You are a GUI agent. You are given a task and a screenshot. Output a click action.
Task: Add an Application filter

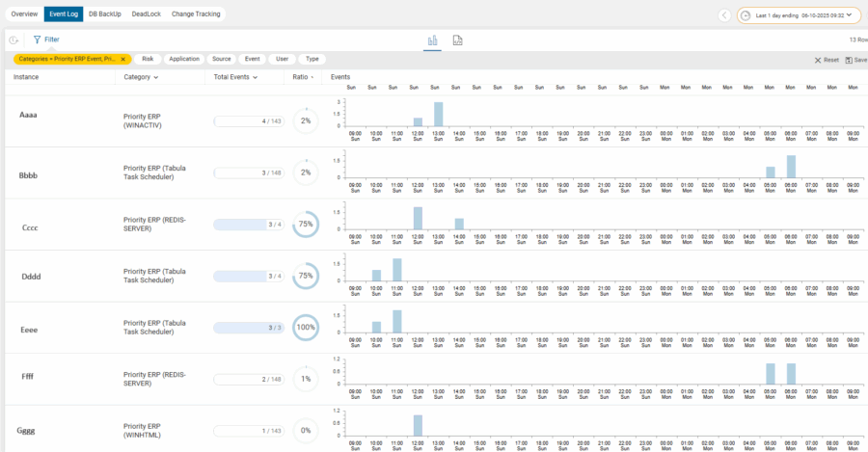tap(184, 59)
